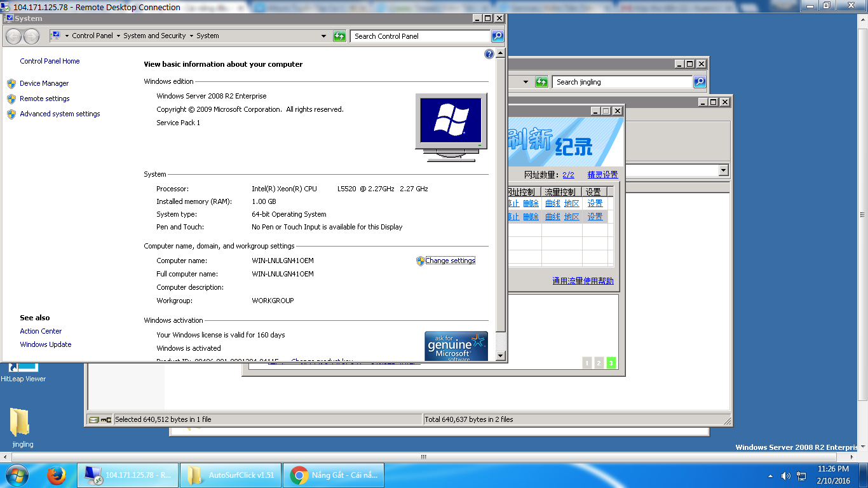Screen dimensions: 868x488
Task: Click the help question mark icon
Action: (x=489, y=54)
